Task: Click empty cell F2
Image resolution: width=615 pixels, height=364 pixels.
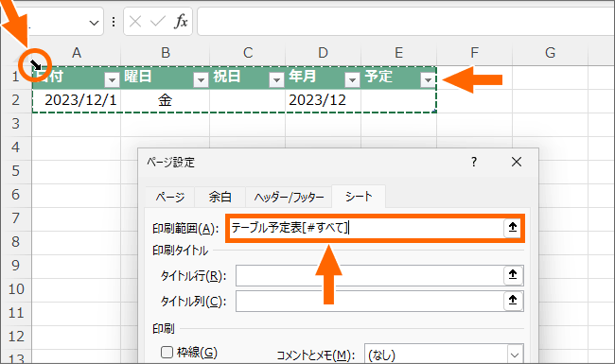Action: point(475,100)
